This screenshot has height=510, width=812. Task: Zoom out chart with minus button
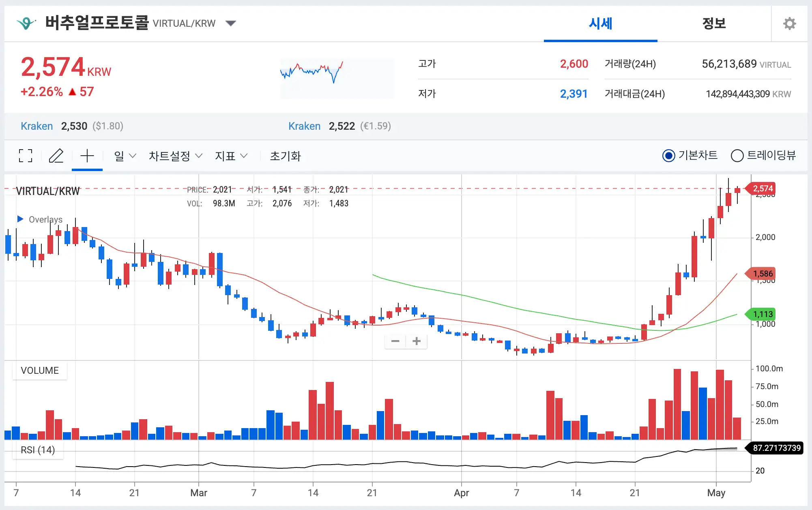click(395, 341)
